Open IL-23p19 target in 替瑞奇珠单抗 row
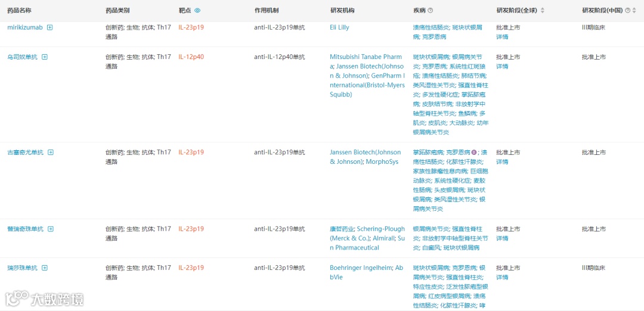Image resolution: width=644 pixels, height=311 pixels. coord(191,229)
